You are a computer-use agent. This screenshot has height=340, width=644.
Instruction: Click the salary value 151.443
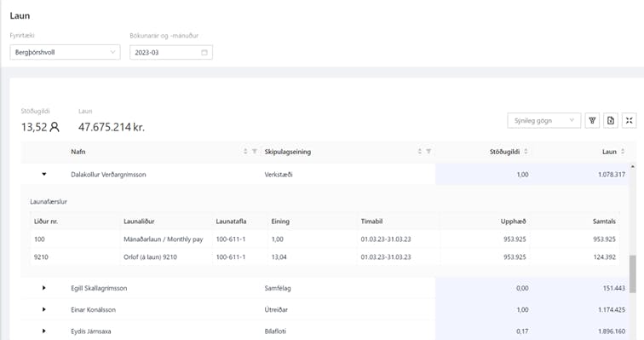point(614,288)
